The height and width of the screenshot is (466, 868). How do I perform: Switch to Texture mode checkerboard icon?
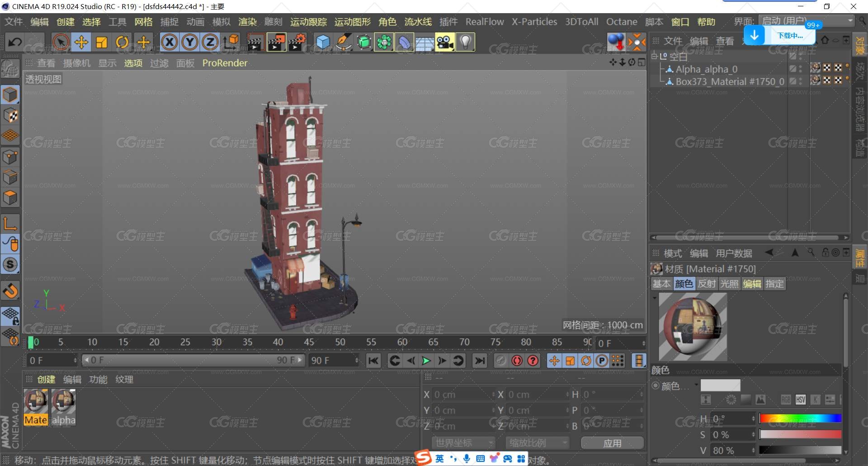click(x=10, y=115)
